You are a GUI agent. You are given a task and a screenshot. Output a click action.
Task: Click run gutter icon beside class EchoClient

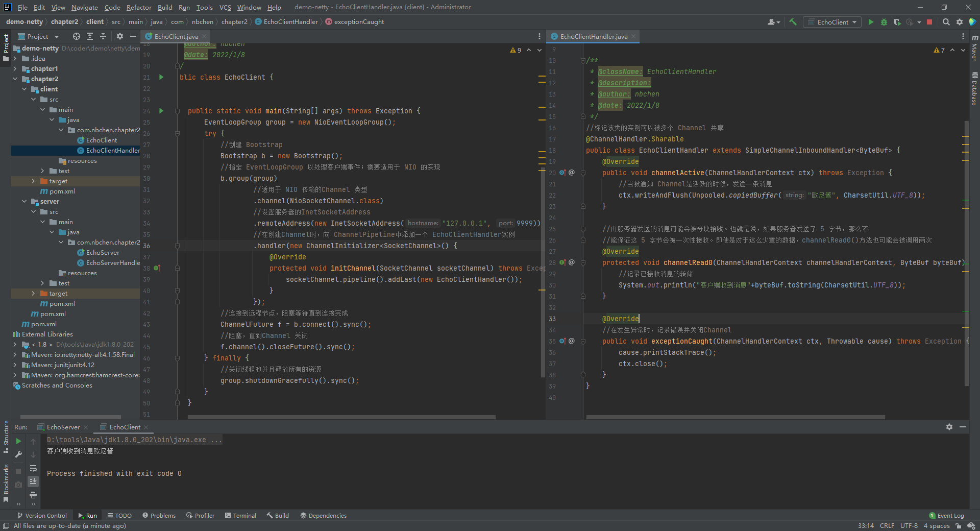point(161,77)
